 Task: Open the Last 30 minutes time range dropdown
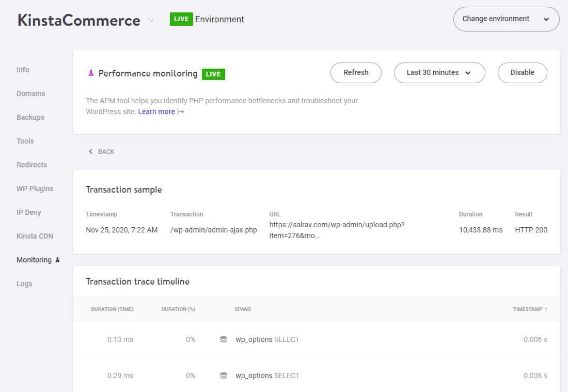(439, 73)
